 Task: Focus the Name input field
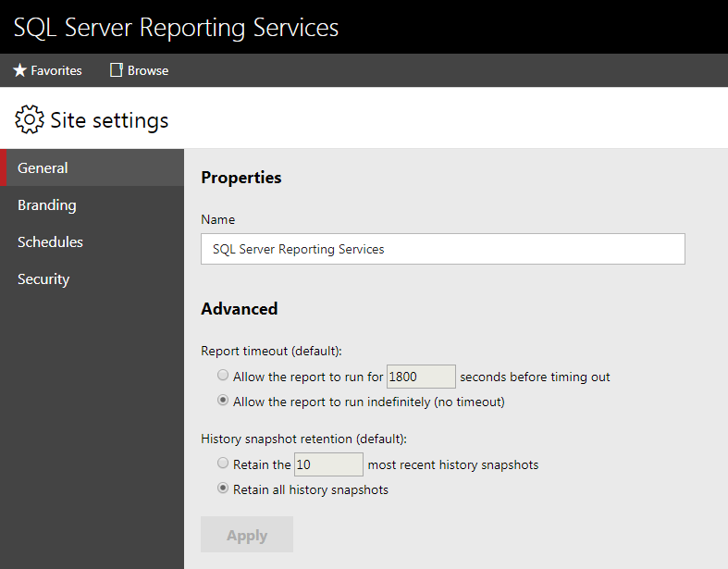click(443, 249)
